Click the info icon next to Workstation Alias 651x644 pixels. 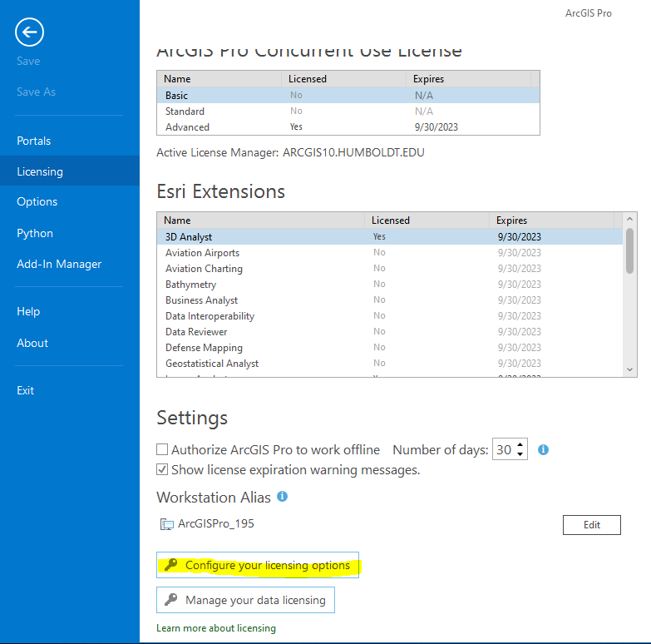pos(282,497)
